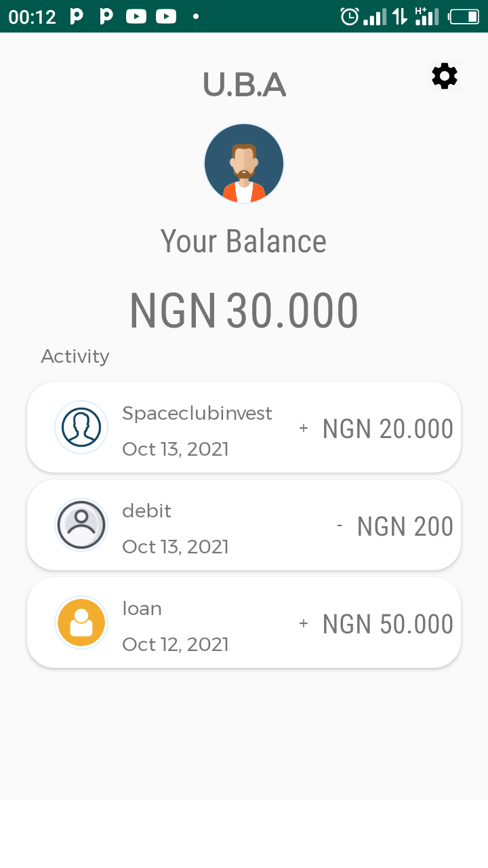Viewport: 488px width, 868px height.
Task: Tap the Your Balance label
Action: (243, 241)
